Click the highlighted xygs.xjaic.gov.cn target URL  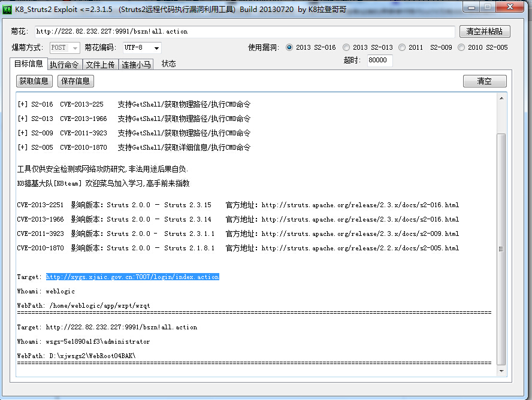(132, 277)
